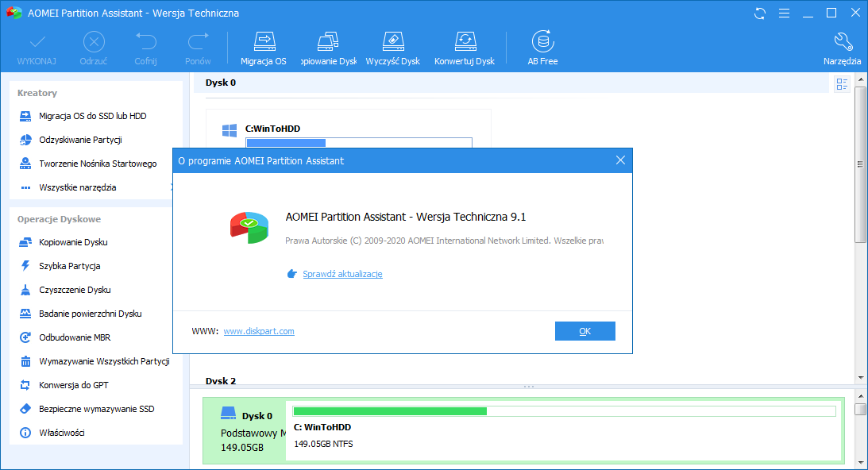The image size is (868, 470).
Task: Click the WYKONAJ apply checkmark icon
Action: (37, 41)
